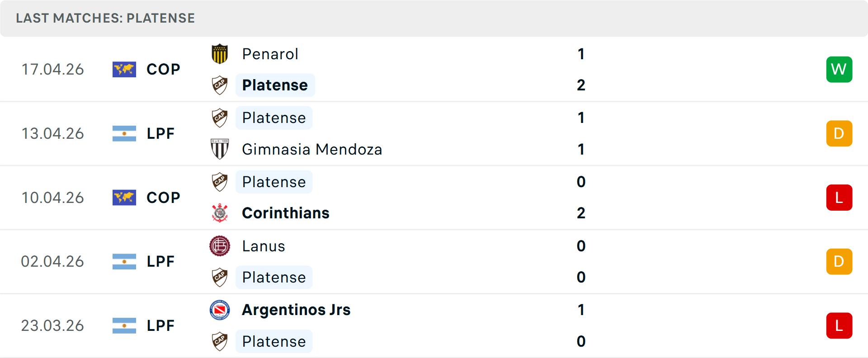This screenshot has width=868, height=358.
Task: Open the Lanus team link
Action: [263, 246]
